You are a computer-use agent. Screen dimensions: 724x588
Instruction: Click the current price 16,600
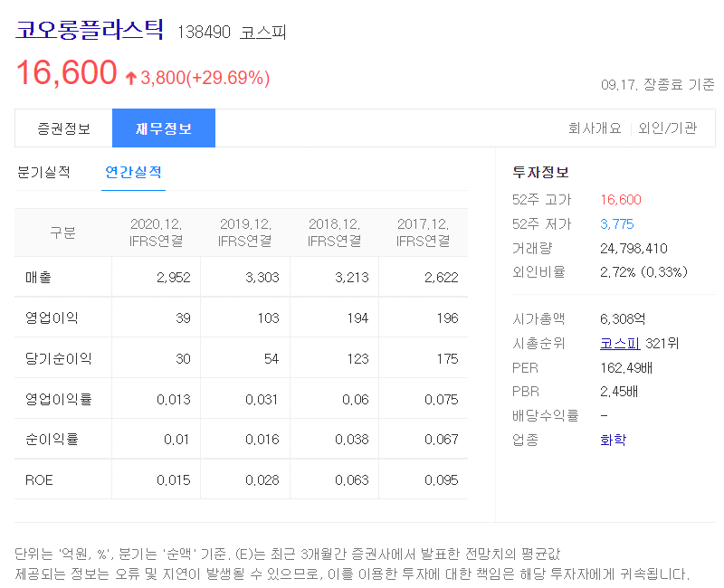(66, 72)
